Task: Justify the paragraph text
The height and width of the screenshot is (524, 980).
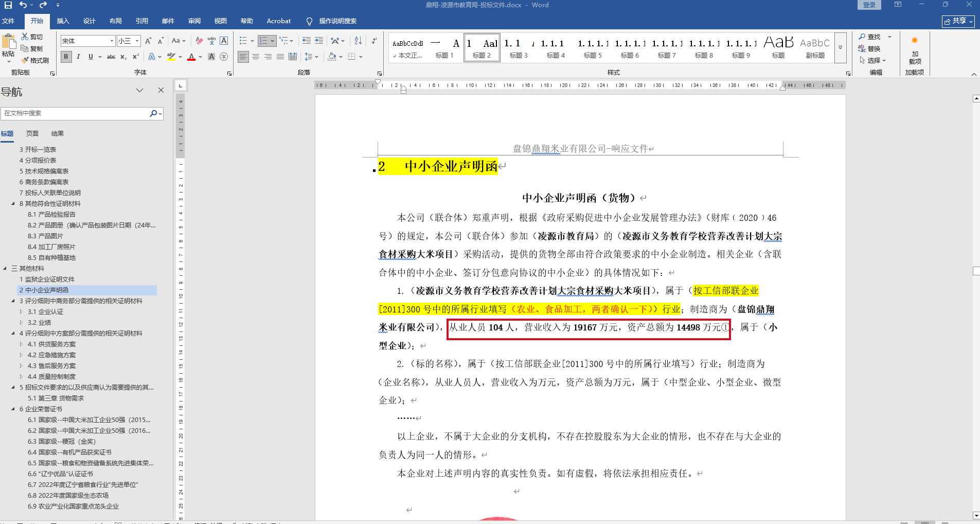Action: click(x=280, y=57)
